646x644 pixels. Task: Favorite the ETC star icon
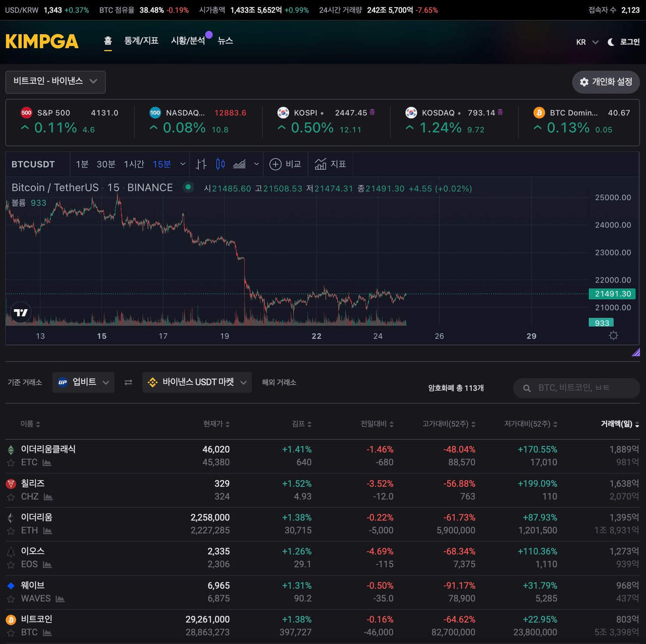coord(11,462)
